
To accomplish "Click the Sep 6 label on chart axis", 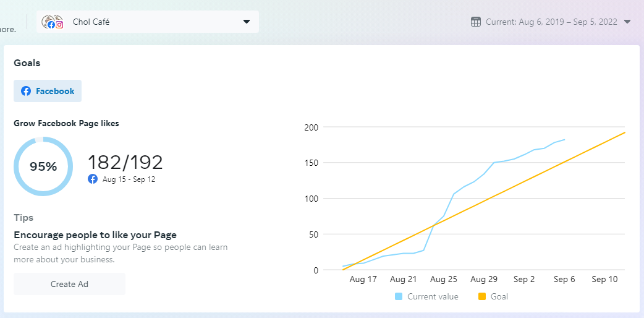I will [x=564, y=280].
